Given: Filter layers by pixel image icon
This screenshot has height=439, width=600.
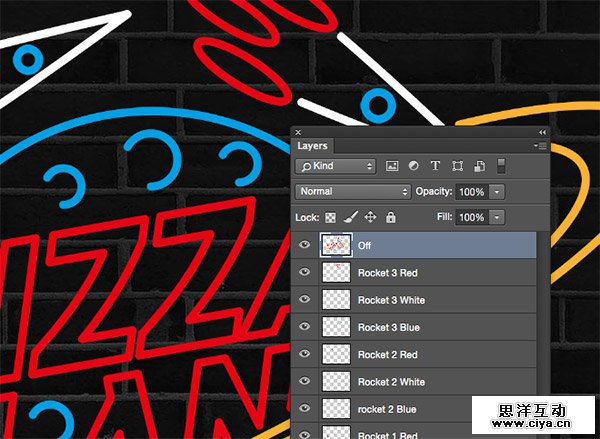Looking at the screenshot, I should (x=392, y=166).
